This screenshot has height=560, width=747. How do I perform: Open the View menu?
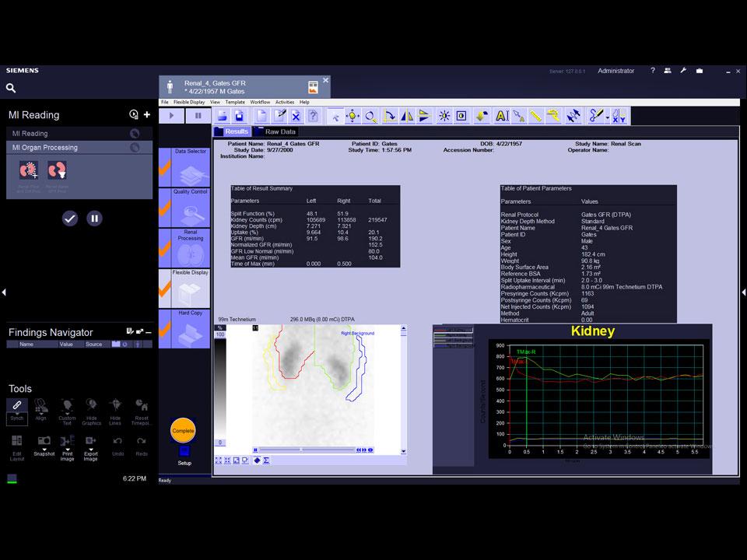(215, 102)
